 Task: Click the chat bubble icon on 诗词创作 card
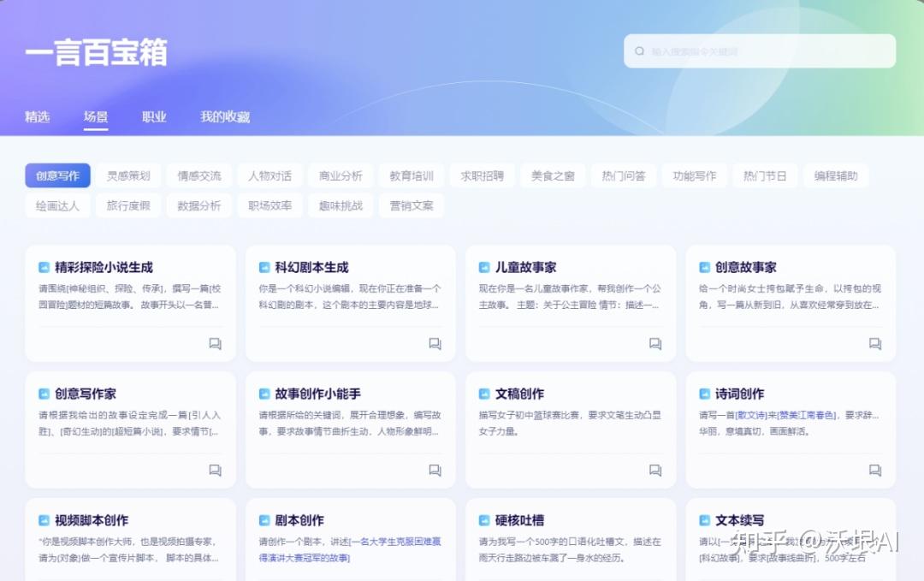[875, 471]
